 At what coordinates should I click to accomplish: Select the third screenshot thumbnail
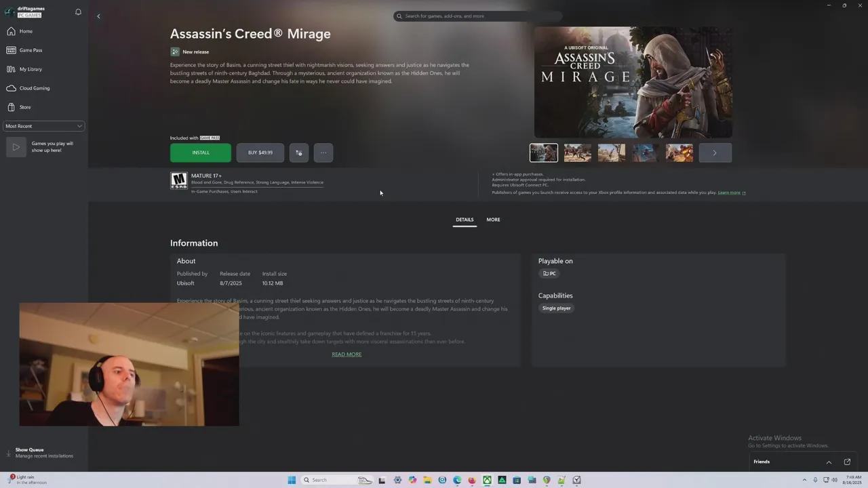coord(612,152)
